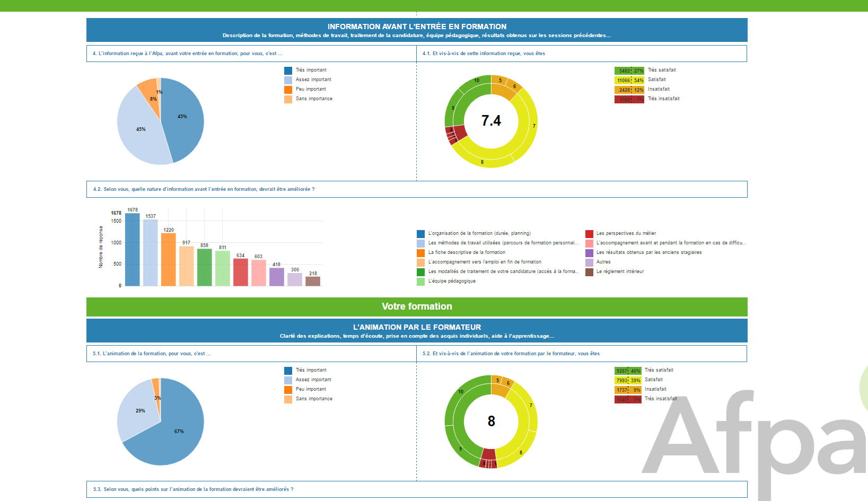Click the 'Sans importance' swatch under question 4

288,99
